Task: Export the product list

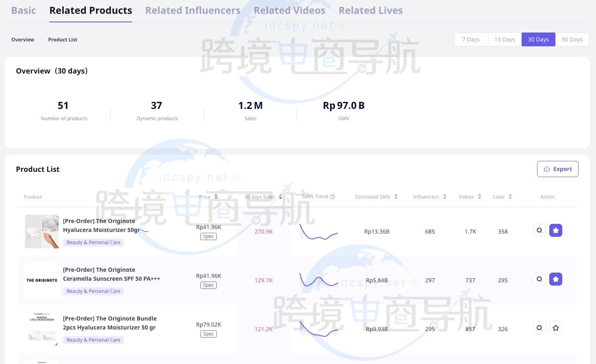Action: click(x=557, y=169)
